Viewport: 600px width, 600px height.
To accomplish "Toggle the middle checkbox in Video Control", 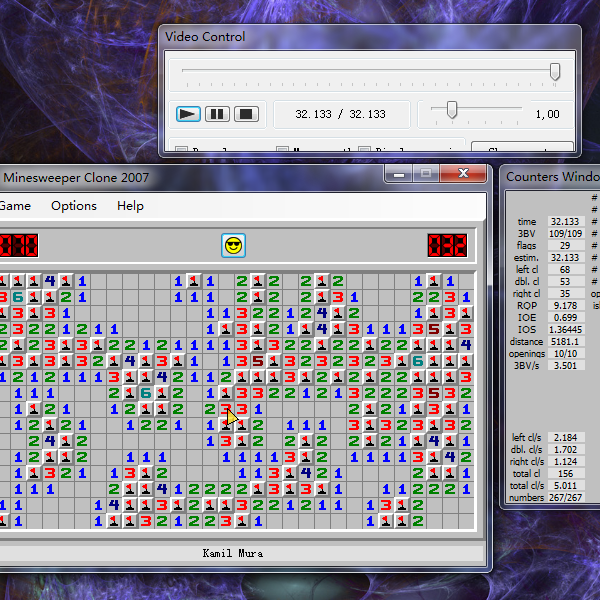I will [x=283, y=151].
